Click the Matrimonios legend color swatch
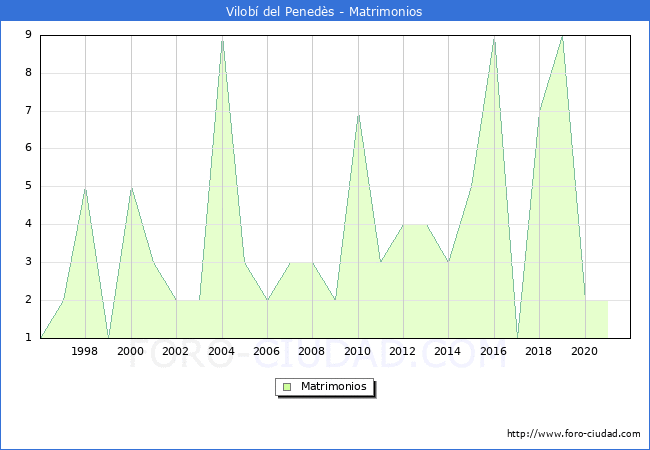The width and height of the screenshot is (650, 450). tap(287, 387)
